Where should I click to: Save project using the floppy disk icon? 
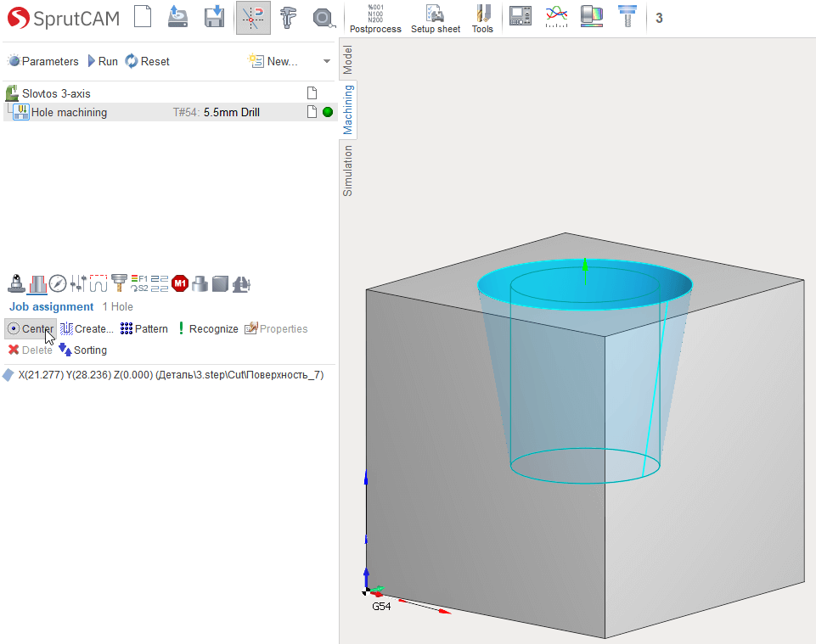215,17
